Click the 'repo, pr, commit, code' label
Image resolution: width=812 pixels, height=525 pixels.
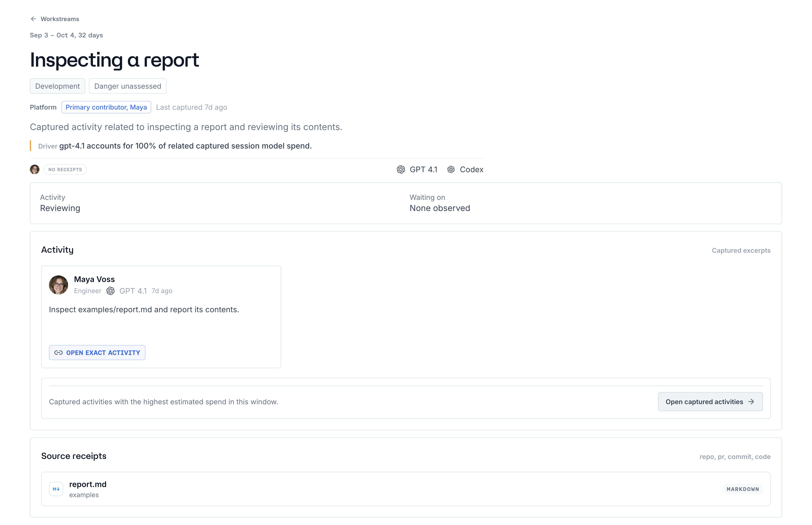[x=735, y=457]
